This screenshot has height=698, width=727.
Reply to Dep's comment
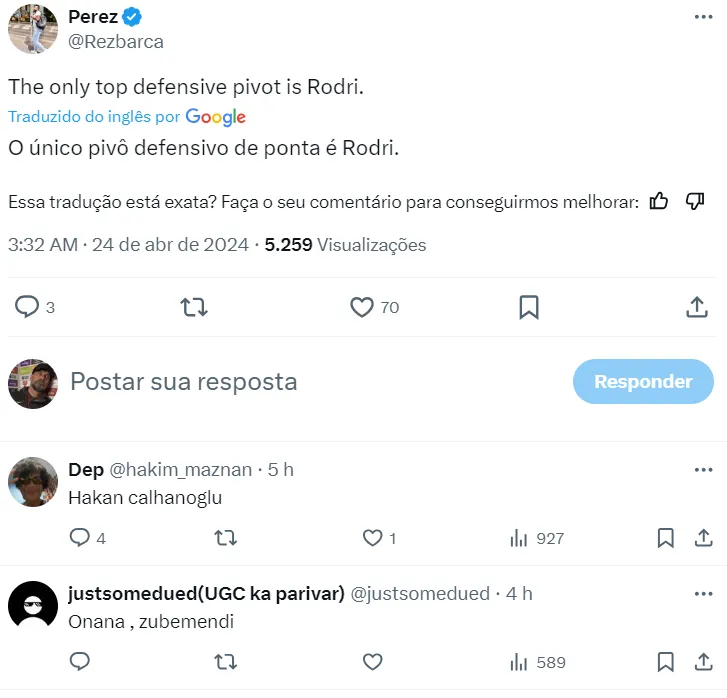(x=80, y=538)
